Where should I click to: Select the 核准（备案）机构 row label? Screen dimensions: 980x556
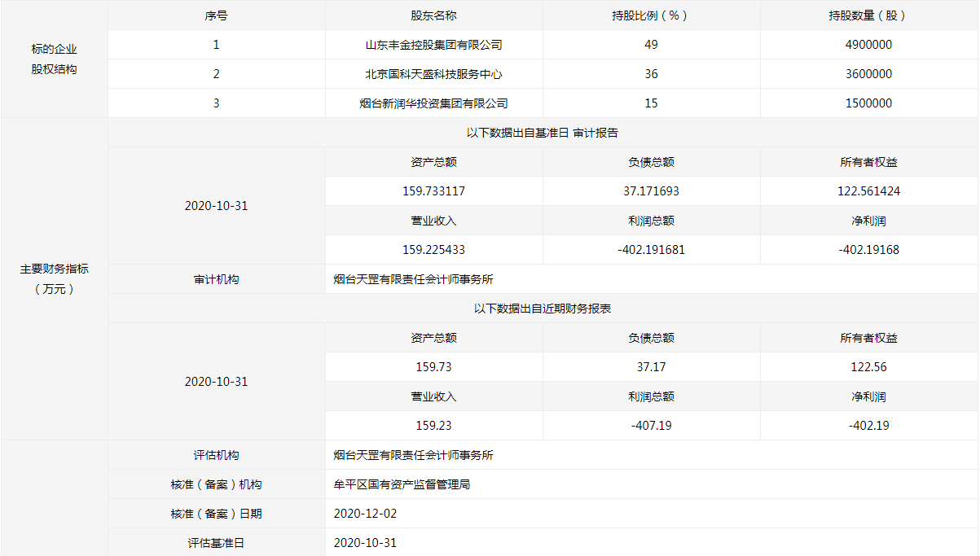tap(216, 484)
